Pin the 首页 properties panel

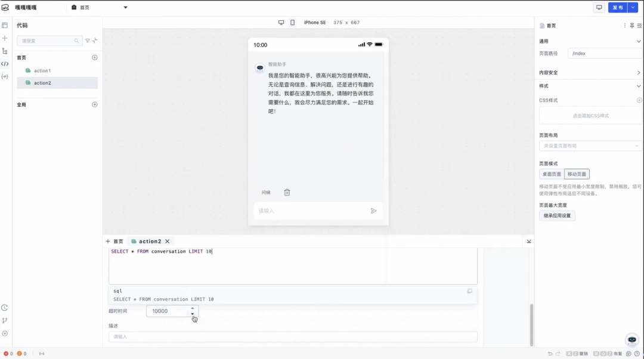click(x=631, y=25)
